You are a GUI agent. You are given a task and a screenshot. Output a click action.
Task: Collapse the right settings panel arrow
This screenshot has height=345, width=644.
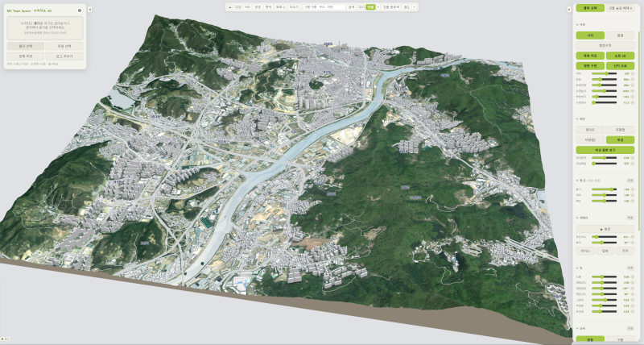[569, 9]
